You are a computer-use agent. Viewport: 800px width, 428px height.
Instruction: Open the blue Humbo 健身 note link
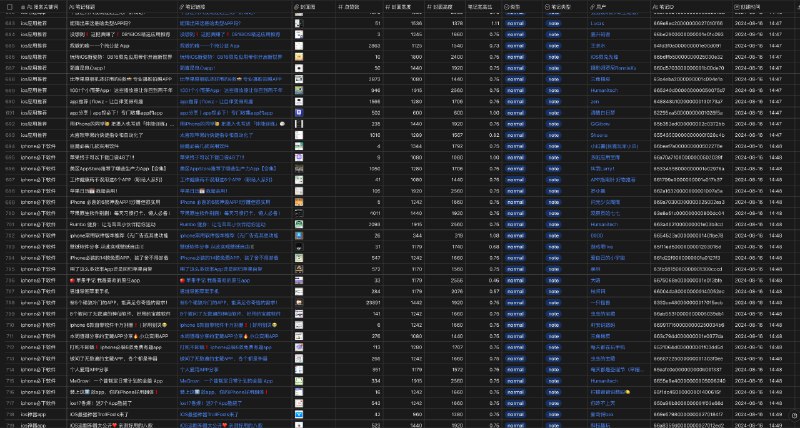pyautogui.click(x=222, y=224)
